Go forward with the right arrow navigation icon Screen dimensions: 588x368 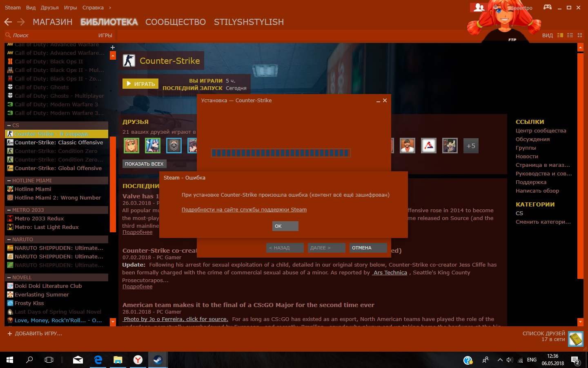[x=21, y=22]
